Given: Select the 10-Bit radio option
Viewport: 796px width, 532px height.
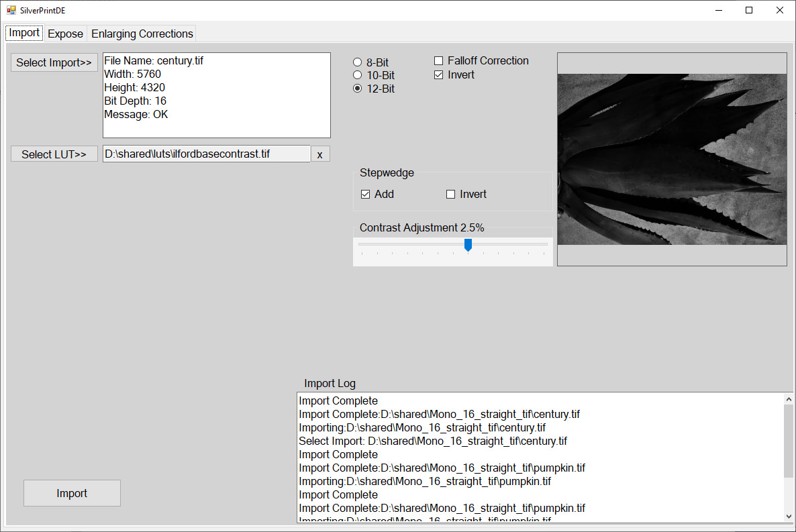Looking at the screenshot, I should (358, 75).
